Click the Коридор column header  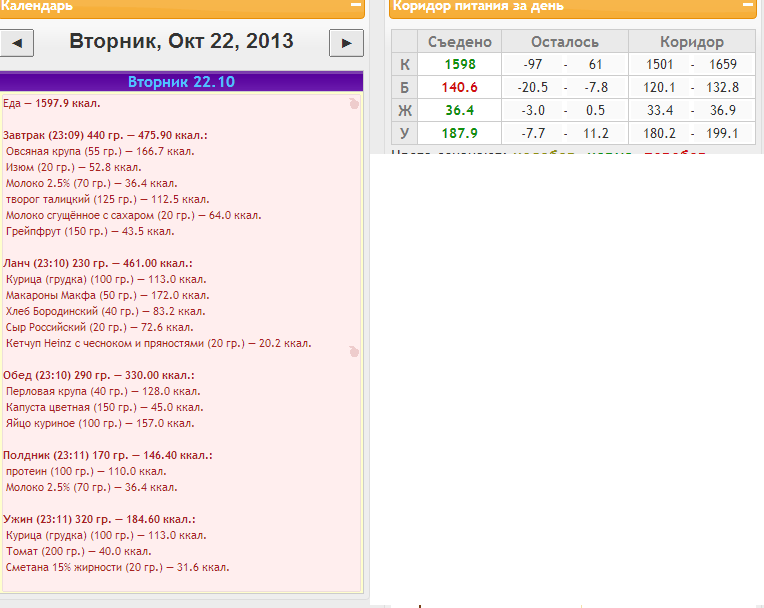click(692, 42)
